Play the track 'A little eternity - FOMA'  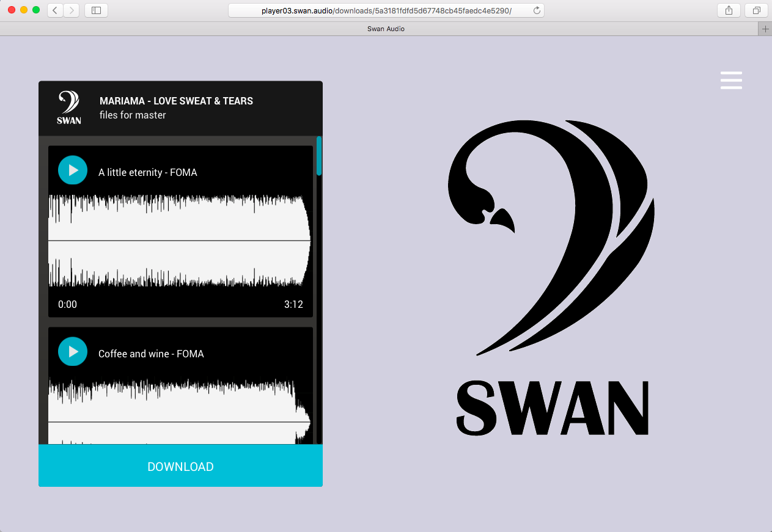[x=72, y=170]
